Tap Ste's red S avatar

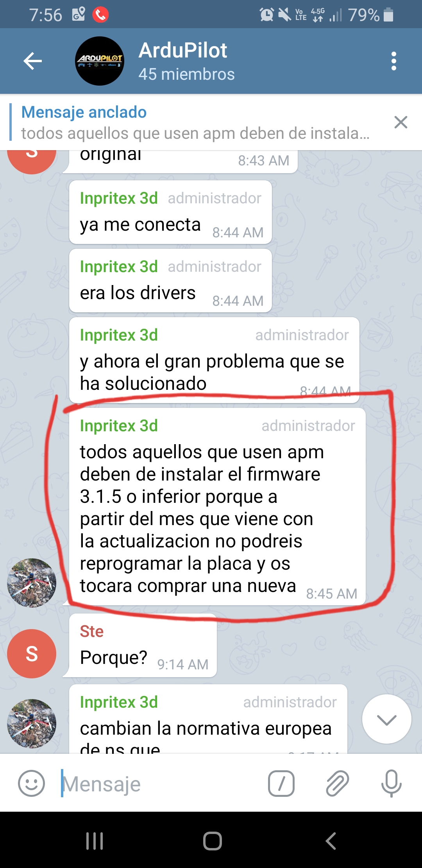click(x=32, y=654)
